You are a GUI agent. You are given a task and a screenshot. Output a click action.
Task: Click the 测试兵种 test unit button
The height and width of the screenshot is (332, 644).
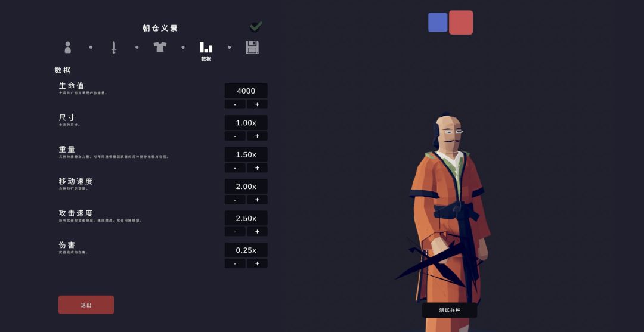pyautogui.click(x=450, y=310)
